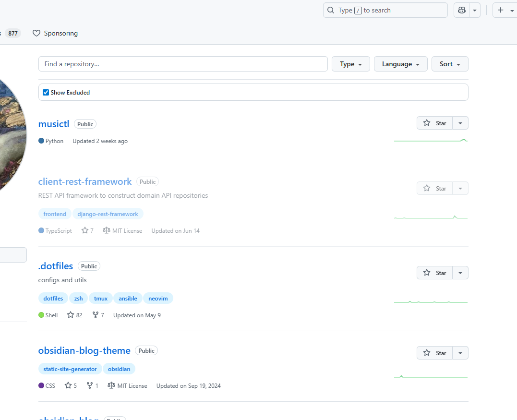Select the static-site-generator topic tag
This screenshot has width=517, height=420.
click(x=70, y=369)
